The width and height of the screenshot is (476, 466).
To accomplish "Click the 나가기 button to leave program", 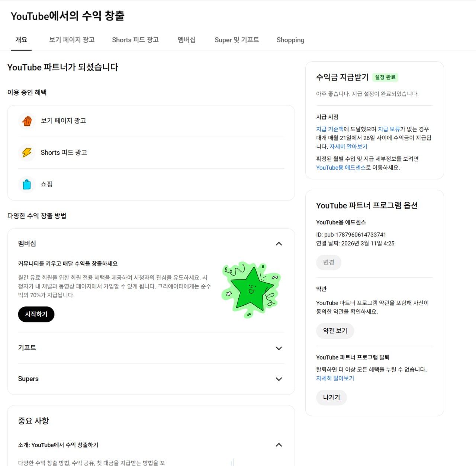I will (332, 397).
